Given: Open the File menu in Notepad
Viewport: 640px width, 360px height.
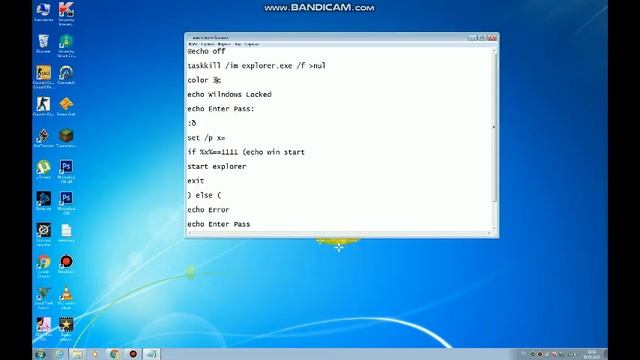Looking at the screenshot, I should coord(193,44).
